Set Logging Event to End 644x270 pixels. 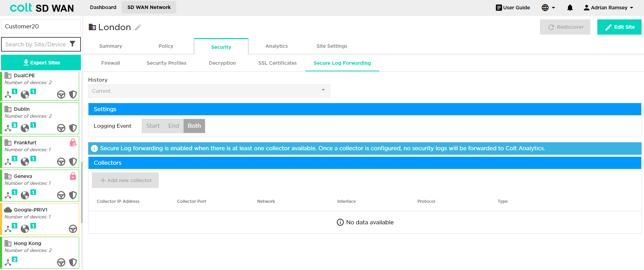coord(174,126)
